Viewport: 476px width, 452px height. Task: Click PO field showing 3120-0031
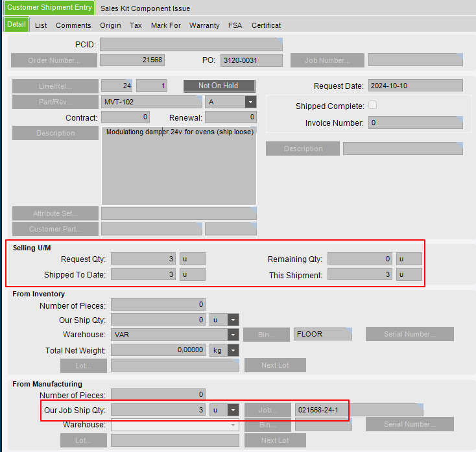coord(252,60)
